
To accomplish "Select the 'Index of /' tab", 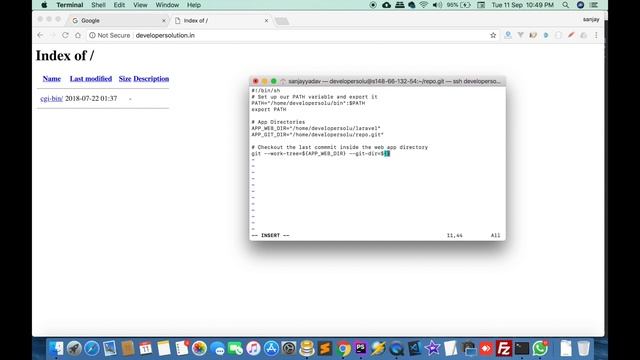I will (220, 20).
